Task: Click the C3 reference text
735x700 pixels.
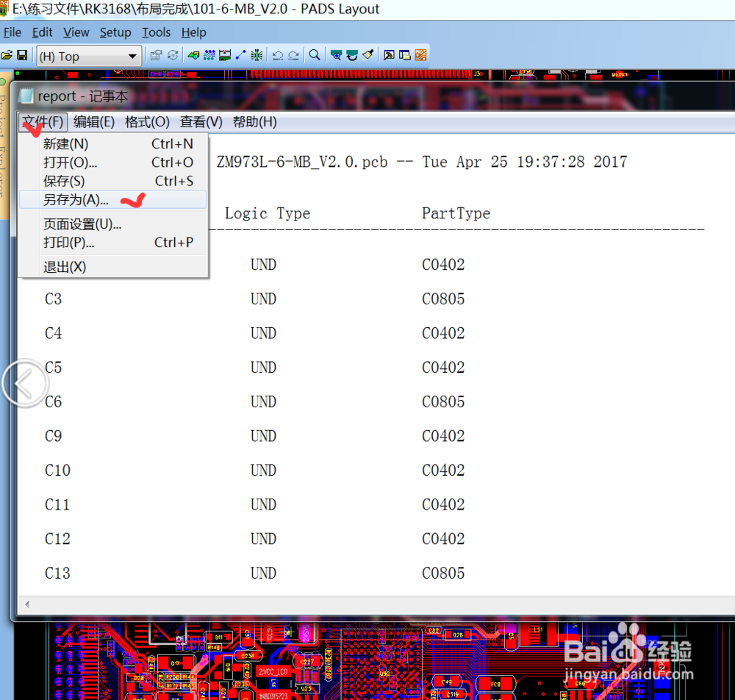Action: point(53,299)
